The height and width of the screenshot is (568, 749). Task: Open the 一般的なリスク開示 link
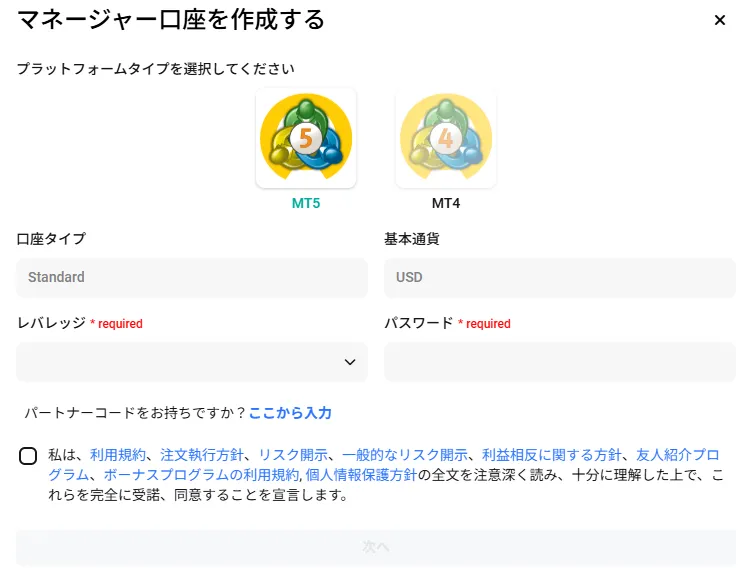coord(405,455)
